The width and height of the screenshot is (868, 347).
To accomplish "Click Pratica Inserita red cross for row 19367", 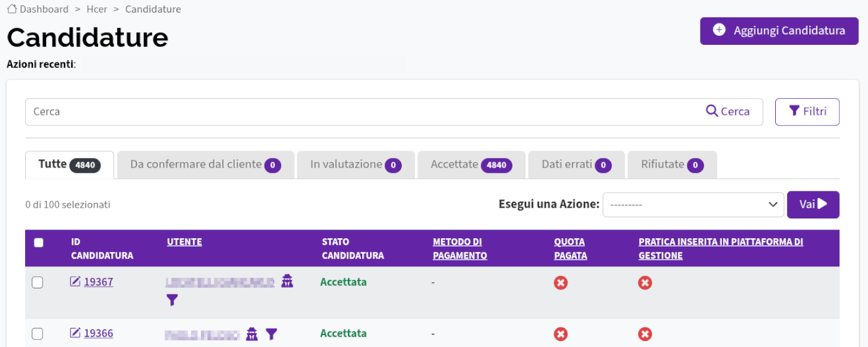I will tap(645, 282).
